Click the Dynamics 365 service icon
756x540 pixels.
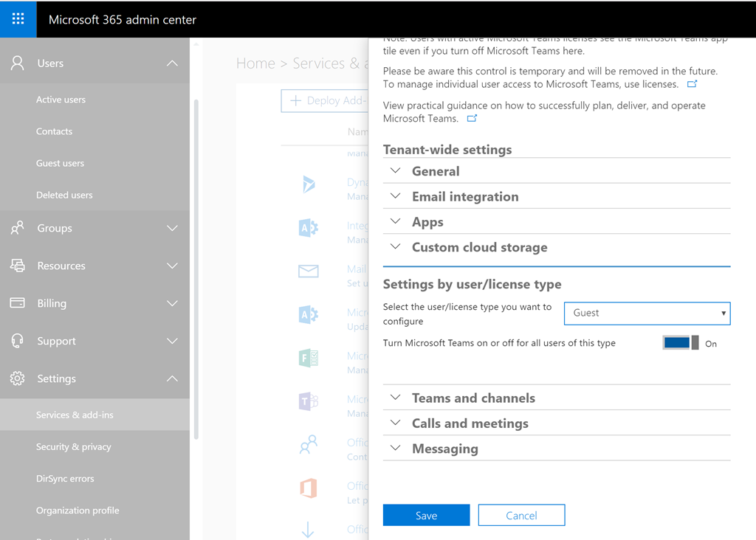pyautogui.click(x=309, y=184)
